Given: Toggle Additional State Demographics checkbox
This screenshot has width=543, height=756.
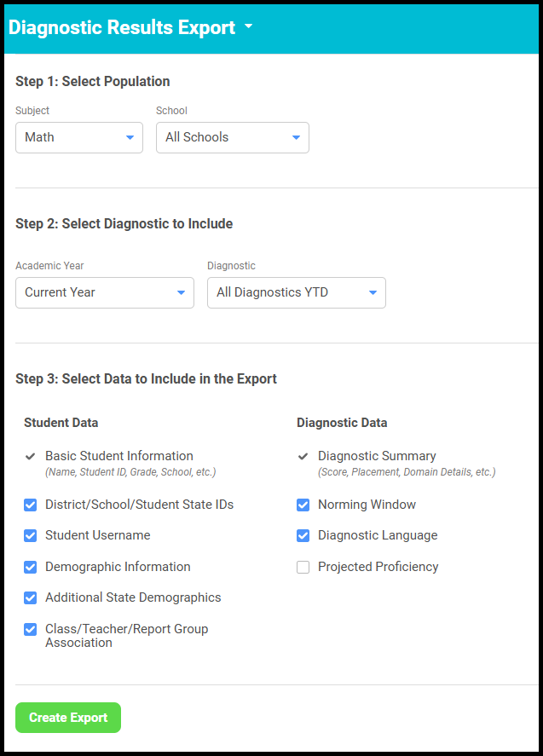Looking at the screenshot, I should (31, 598).
